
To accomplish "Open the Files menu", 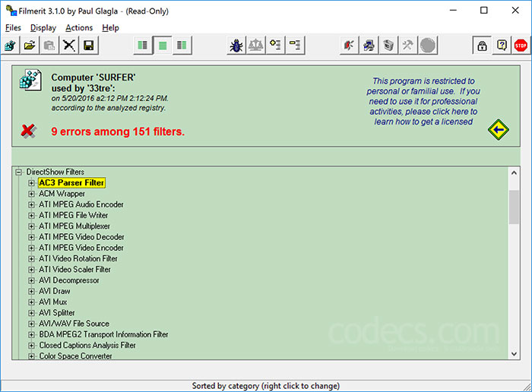I will pyautogui.click(x=13, y=28).
